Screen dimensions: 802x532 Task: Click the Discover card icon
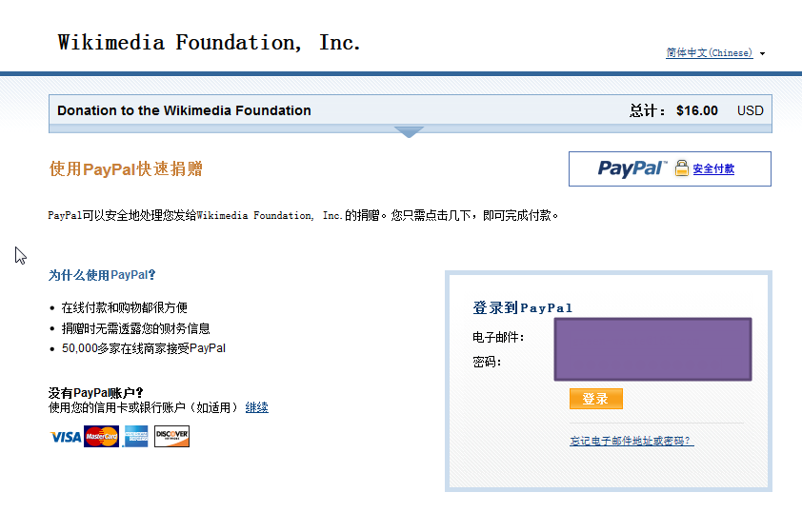171,437
